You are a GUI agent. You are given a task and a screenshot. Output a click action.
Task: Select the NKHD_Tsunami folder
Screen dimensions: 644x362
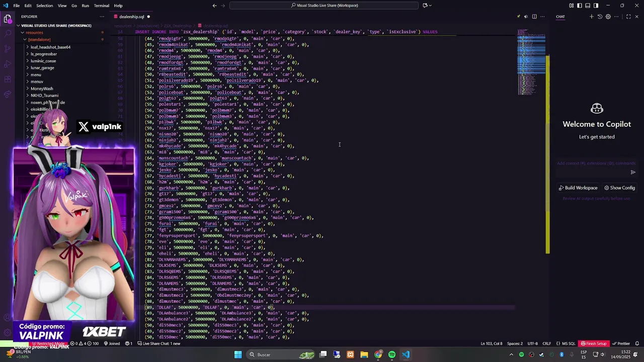(x=44, y=96)
